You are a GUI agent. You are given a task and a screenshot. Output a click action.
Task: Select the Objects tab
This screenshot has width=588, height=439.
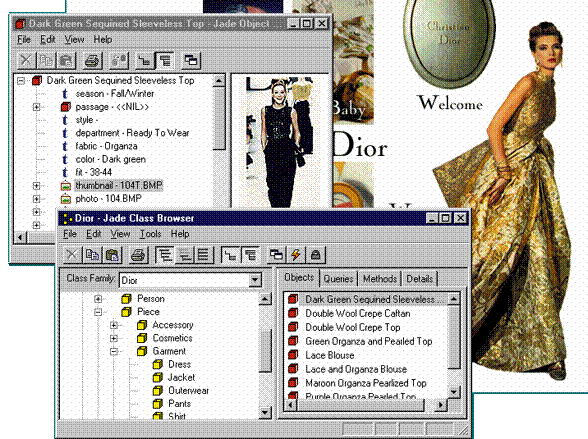(x=299, y=277)
